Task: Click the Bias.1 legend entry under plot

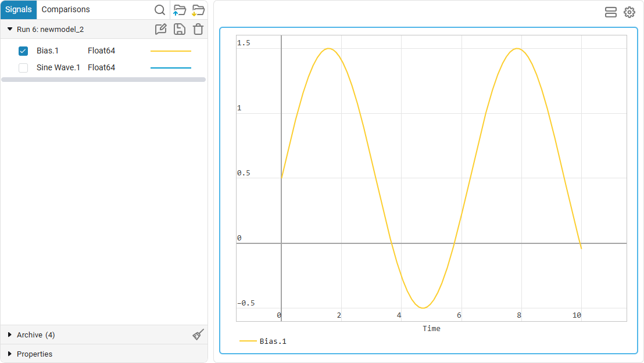Action: click(x=263, y=342)
